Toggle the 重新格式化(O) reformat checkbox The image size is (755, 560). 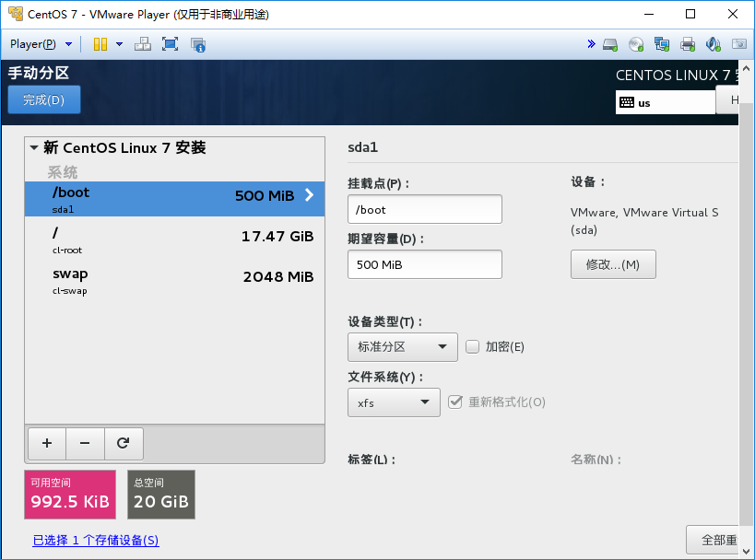(455, 402)
